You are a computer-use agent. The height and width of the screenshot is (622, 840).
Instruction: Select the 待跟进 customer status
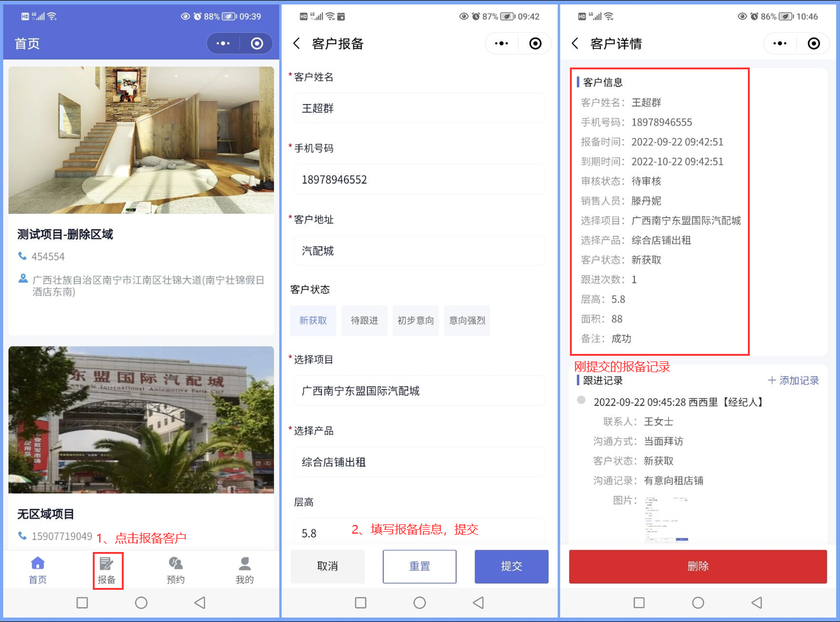[365, 320]
